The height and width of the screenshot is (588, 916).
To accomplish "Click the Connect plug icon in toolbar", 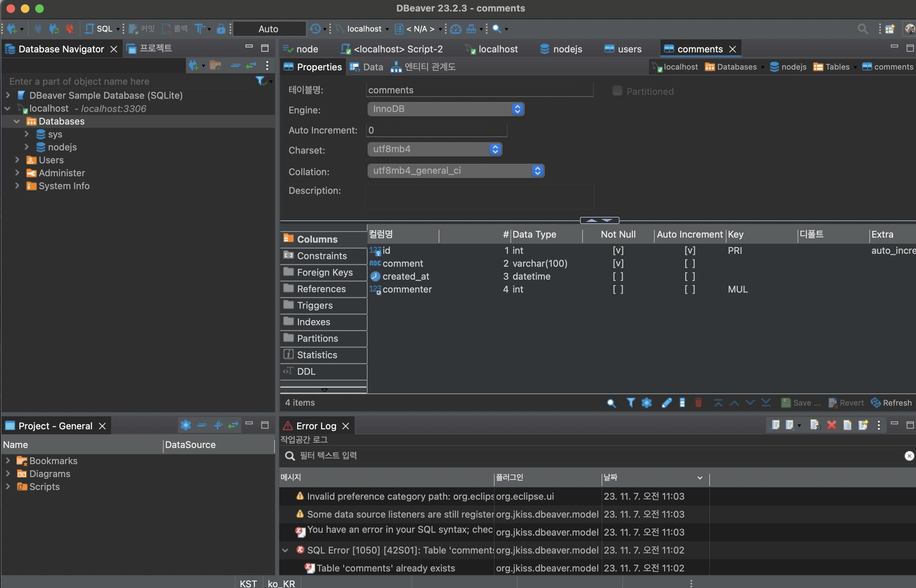I will click(x=38, y=29).
